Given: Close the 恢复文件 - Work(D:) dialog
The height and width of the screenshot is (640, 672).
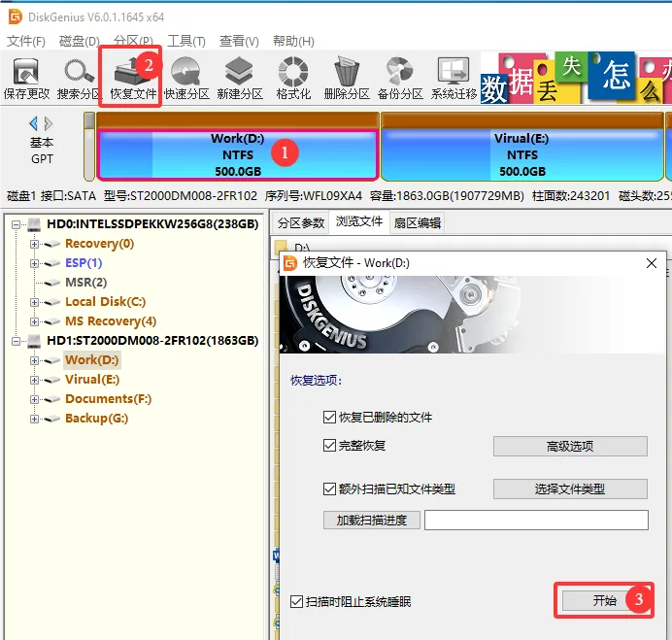Looking at the screenshot, I should (652, 263).
